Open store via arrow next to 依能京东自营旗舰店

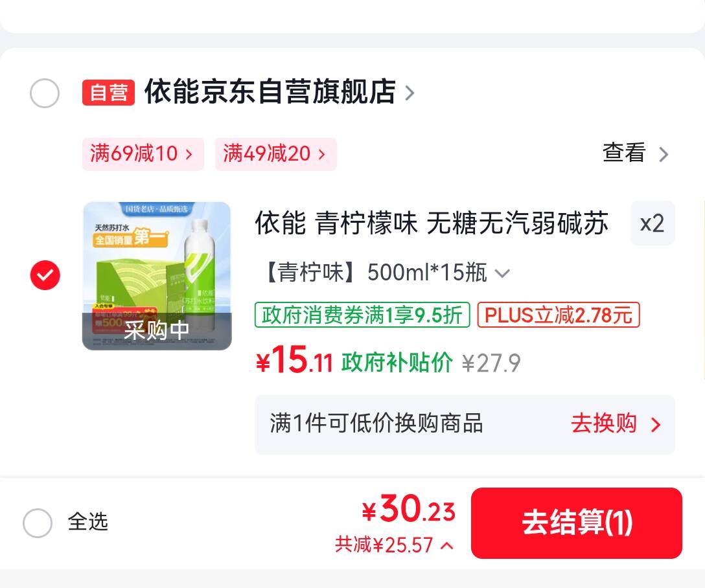(x=409, y=93)
